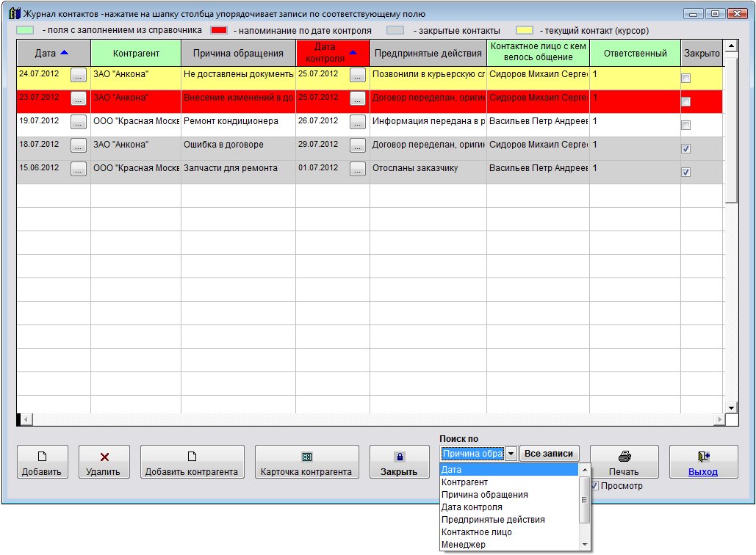This screenshot has width=756, height=555.
Task: Click the Добавить button with page icon
Action: pyautogui.click(x=43, y=462)
